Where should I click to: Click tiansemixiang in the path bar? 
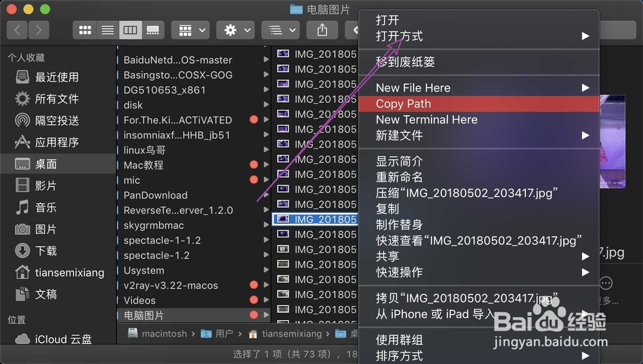[x=285, y=334]
